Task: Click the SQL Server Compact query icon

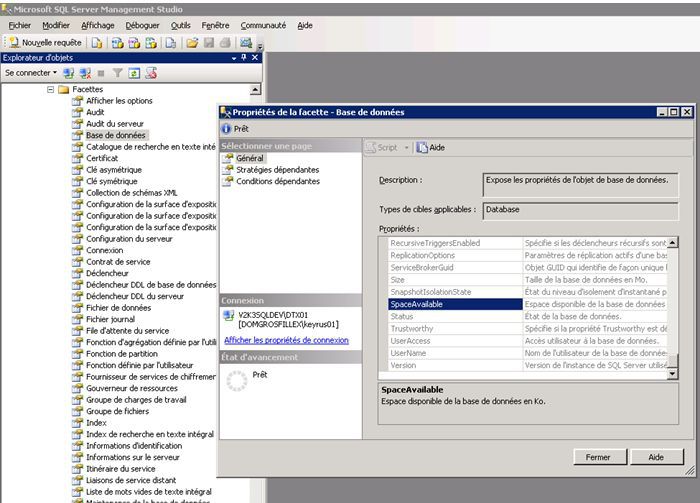Action: click(171, 43)
